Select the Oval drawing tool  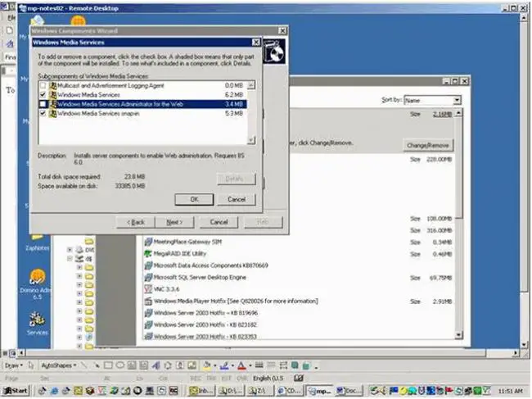(120, 365)
